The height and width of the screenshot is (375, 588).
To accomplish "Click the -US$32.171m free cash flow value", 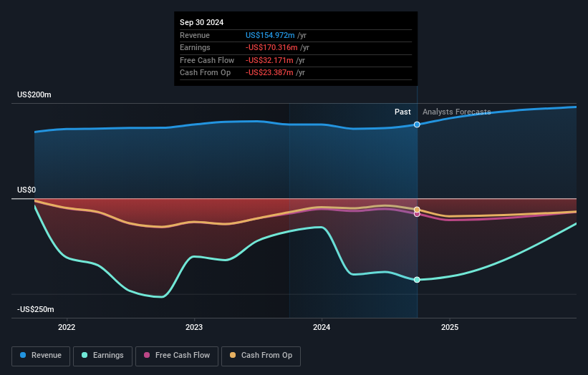I will click(x=269, y=60).
